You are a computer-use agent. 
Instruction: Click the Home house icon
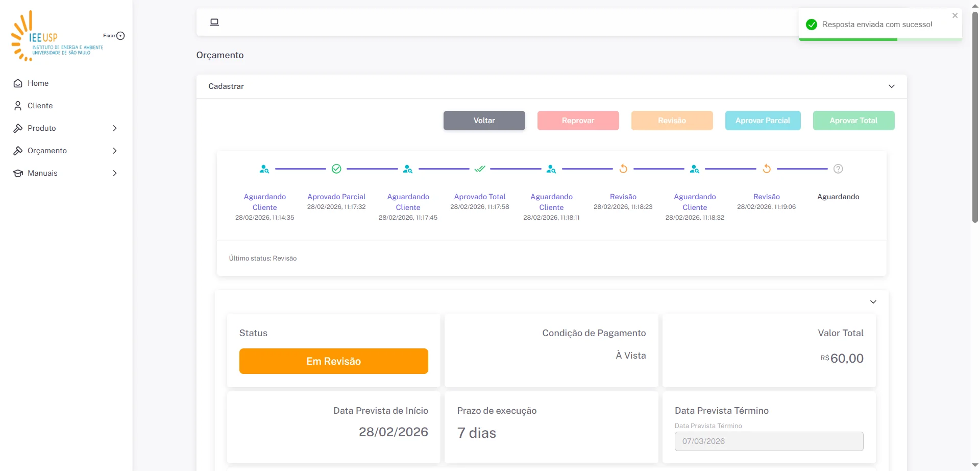(18, 83)
